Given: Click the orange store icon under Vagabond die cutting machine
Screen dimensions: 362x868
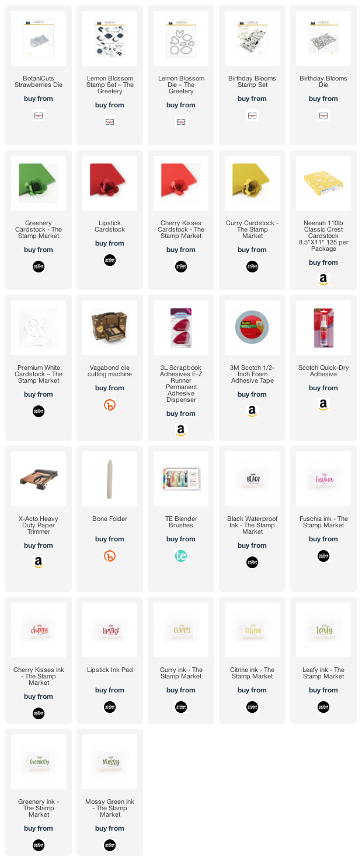Looking at the screenshot, I should click(x=110, y=405).
